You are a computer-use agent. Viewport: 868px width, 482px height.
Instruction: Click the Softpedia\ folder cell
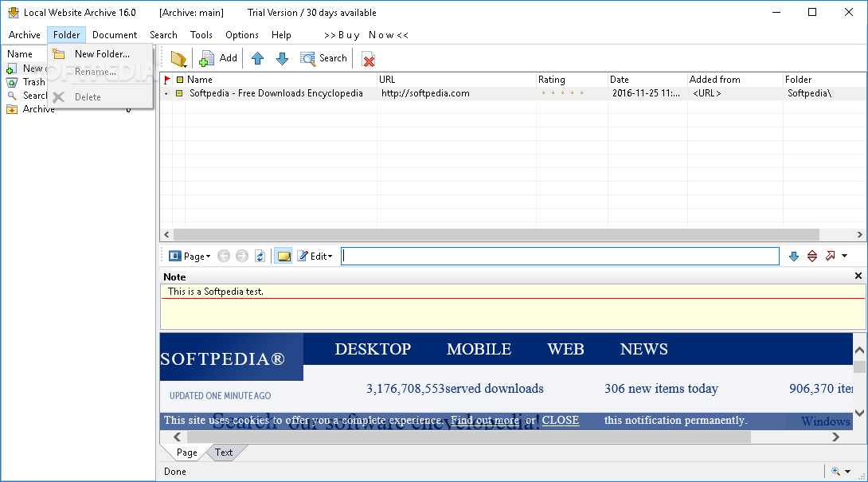(809, 93)
